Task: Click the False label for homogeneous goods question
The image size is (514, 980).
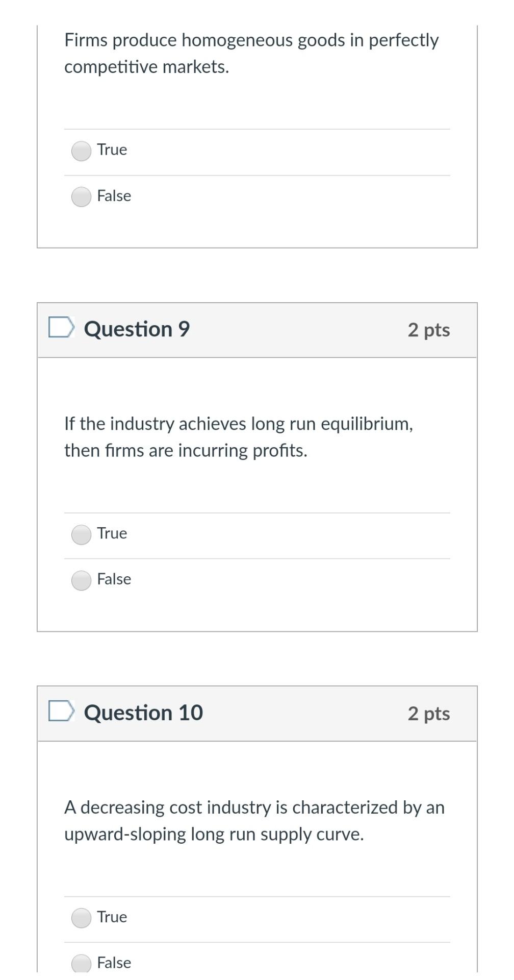Action: (x=114, y=196)
